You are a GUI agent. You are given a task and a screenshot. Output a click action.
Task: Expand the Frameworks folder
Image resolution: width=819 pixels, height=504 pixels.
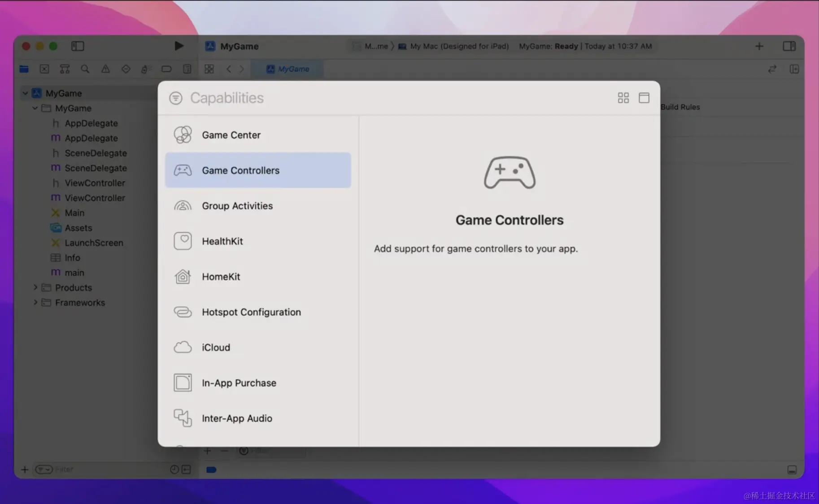pyautogui.click(x=36, y=303)
